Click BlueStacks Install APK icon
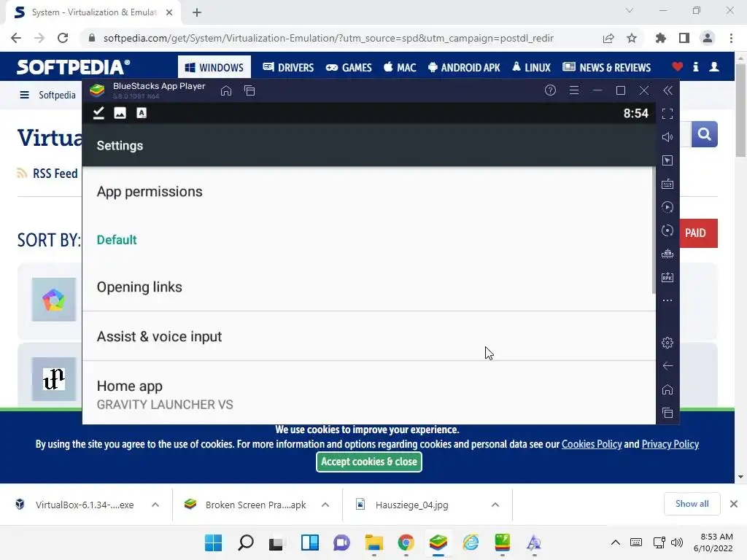747x560 pixels. 667,277
